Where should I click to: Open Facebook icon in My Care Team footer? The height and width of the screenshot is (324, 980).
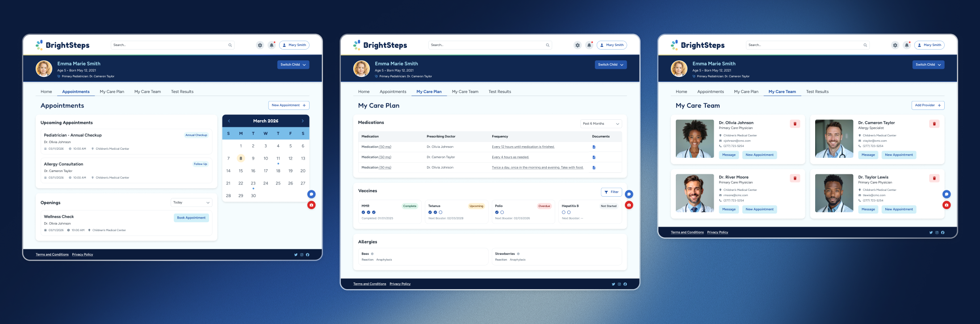coord(942,232)
